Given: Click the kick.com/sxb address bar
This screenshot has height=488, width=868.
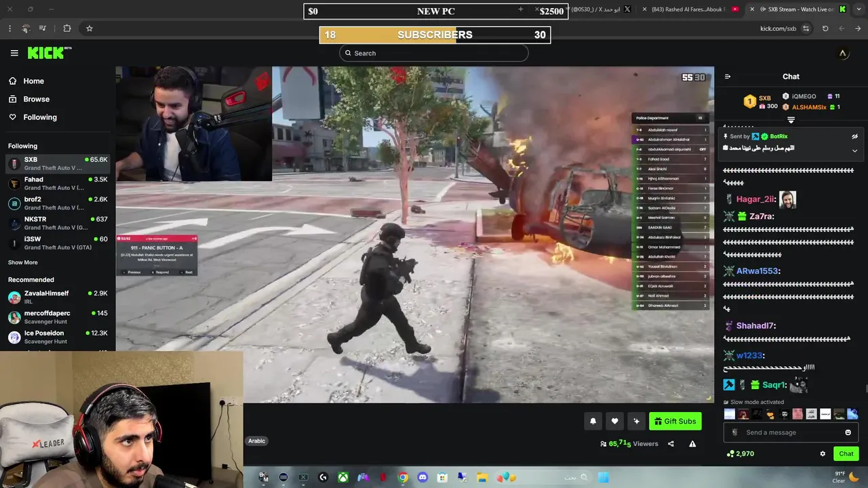Looking at the screenshot, I should click(778, 28).
